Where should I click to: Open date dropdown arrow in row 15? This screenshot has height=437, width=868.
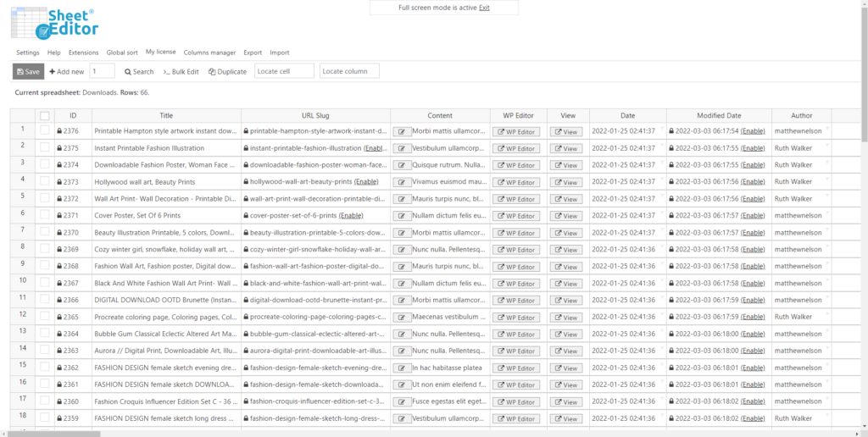(x=662, y=364)
